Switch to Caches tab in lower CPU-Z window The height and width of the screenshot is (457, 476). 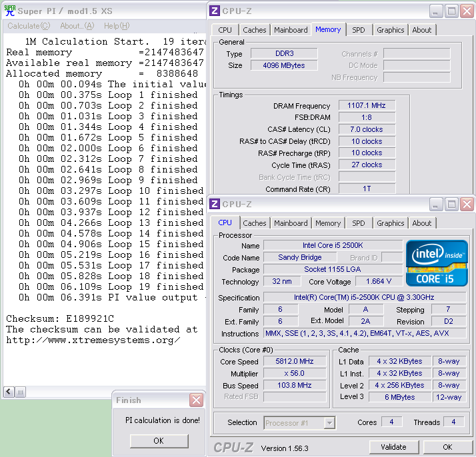(x=255, y=223)
